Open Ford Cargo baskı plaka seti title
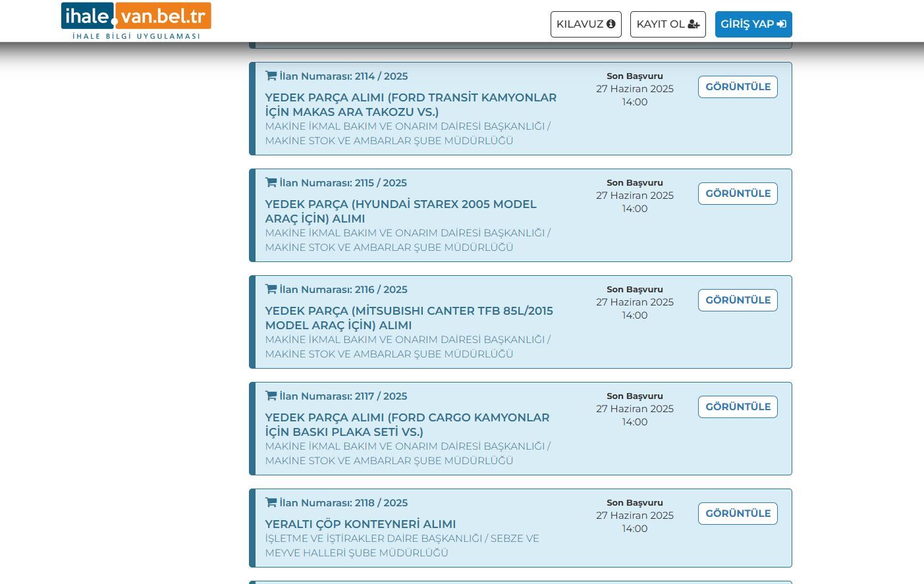The width and height of the screenshot is (924, 584). [x=407, y=425]
